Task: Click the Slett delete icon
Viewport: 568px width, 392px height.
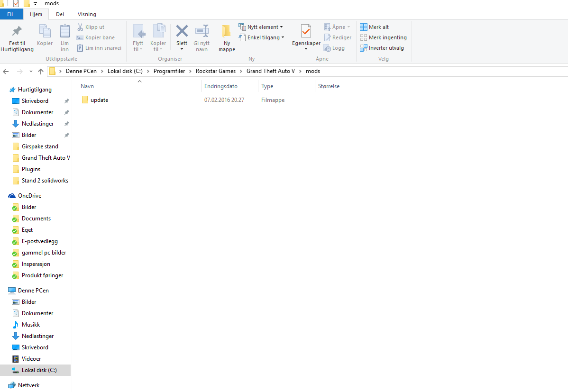Action: tap(182, 31)
